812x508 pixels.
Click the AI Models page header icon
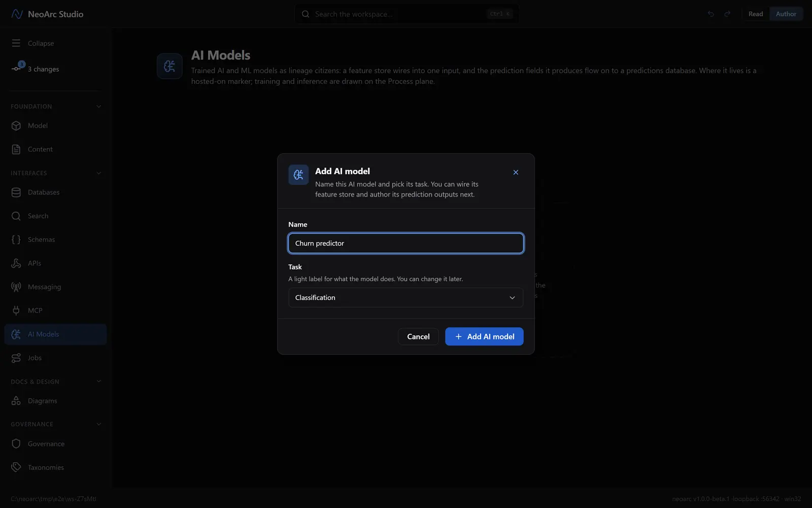(170, 66)
